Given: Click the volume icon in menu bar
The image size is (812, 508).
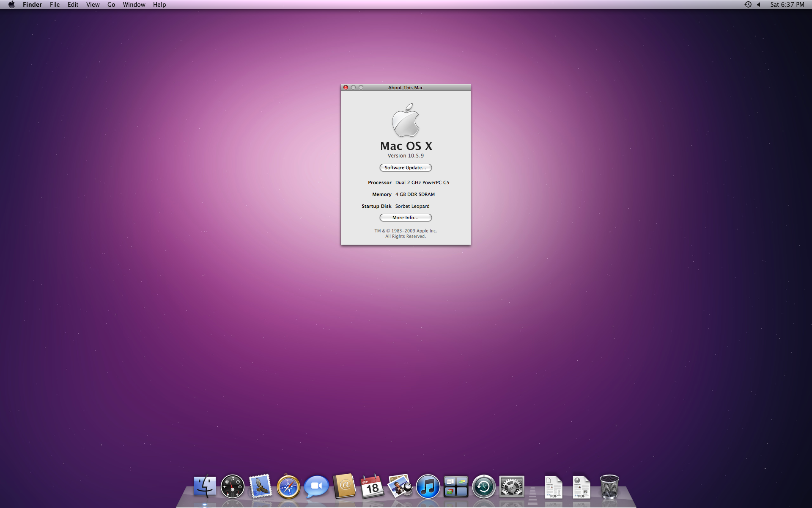Looking at the screenshot, I should coord(759,5).
